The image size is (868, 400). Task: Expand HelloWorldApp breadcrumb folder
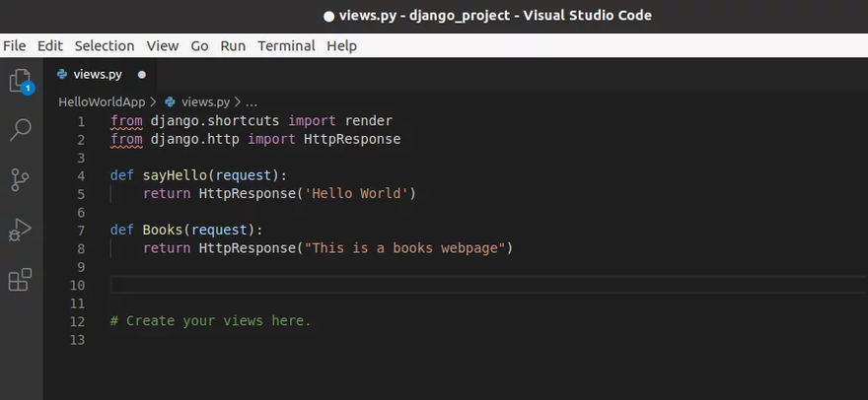click(102, 101)
